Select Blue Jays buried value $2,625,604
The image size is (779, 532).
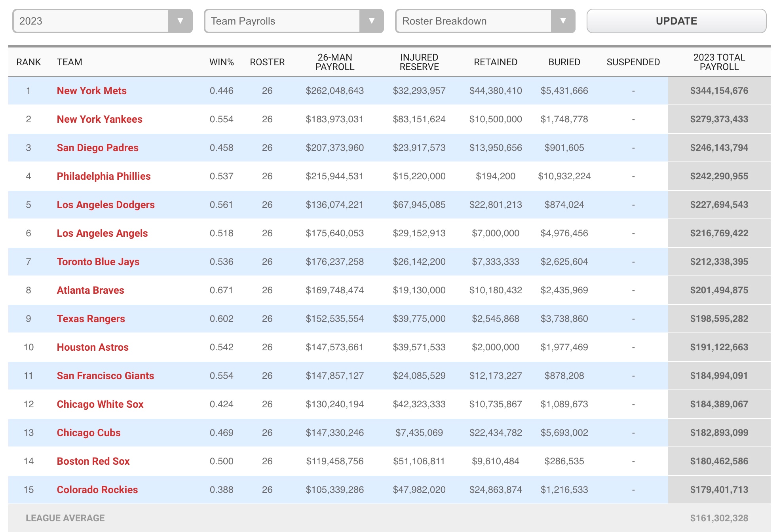(564, 262)
